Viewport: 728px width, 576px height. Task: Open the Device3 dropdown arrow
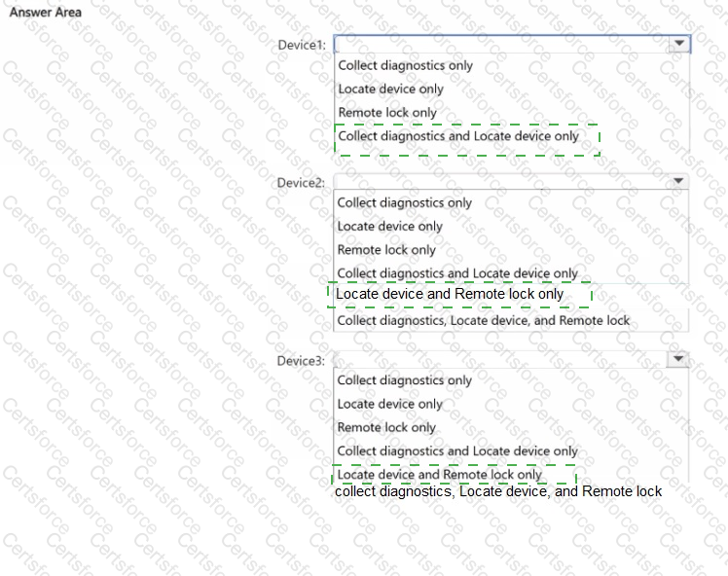click(x=677, y=359)
